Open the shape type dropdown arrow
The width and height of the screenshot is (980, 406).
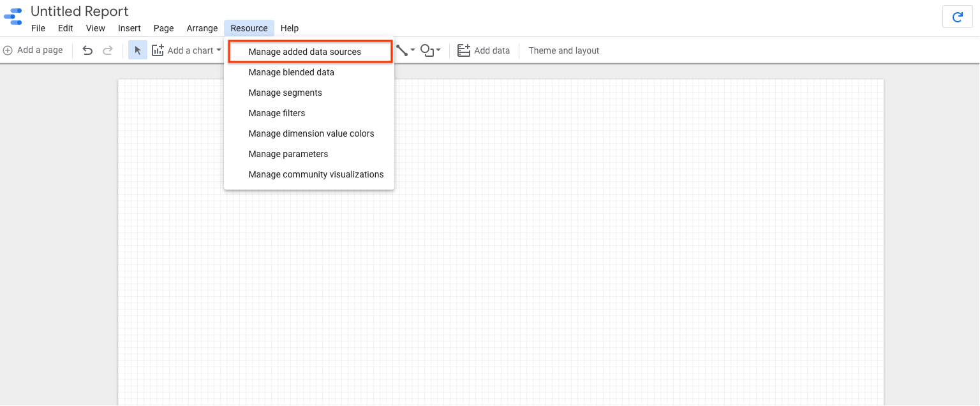click(x=438, y=50)
